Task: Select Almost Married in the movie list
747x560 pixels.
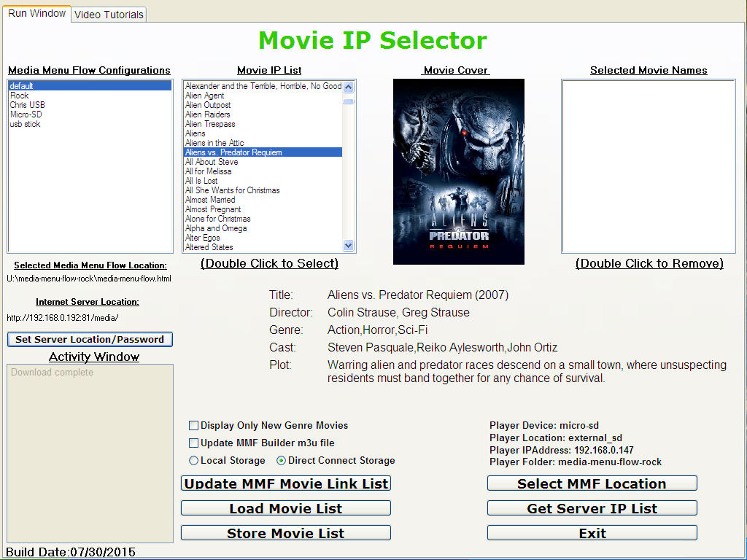Action: 263,200
